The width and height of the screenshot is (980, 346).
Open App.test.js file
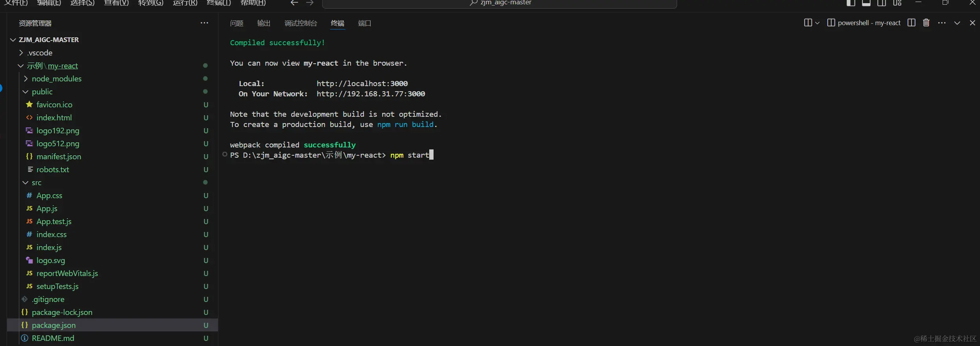click(x=54, y=221)
